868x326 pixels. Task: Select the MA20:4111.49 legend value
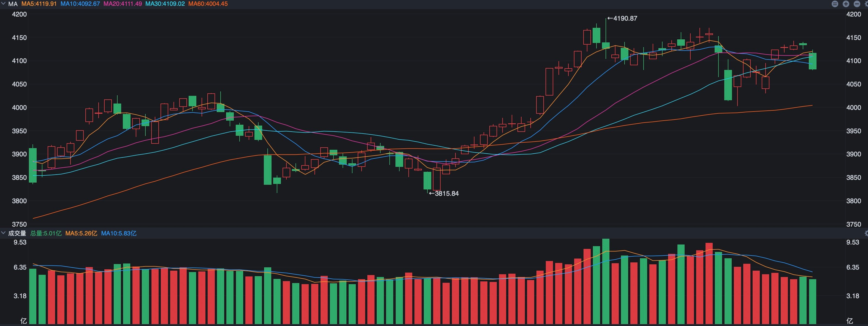point(123,4)
